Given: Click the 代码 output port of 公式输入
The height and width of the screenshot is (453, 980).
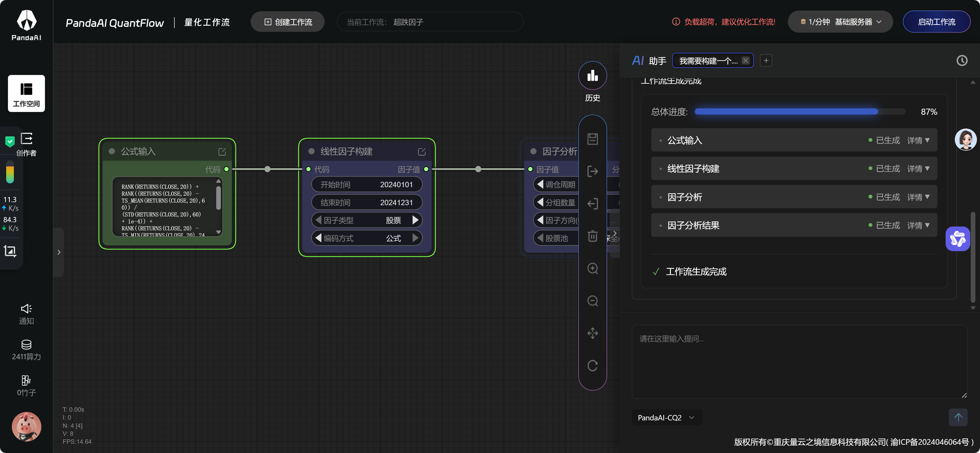Looking at the screenshot, I should [226, 169].
